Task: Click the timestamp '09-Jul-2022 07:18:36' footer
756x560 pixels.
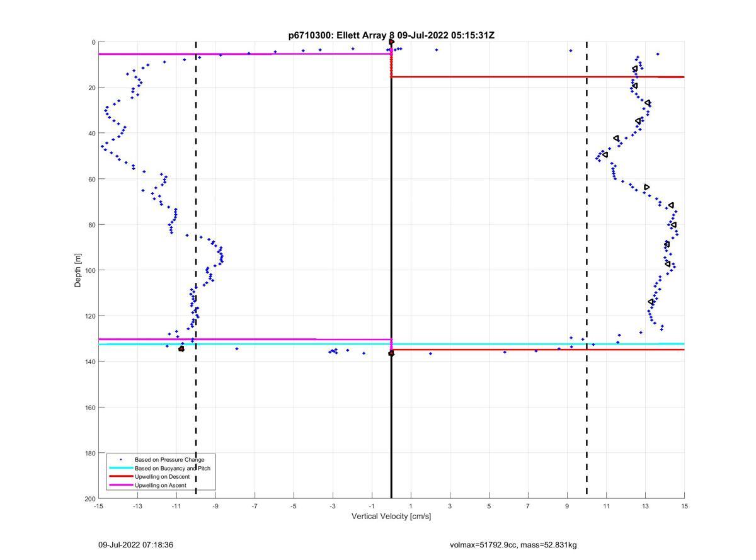Action: coord(135,544)
